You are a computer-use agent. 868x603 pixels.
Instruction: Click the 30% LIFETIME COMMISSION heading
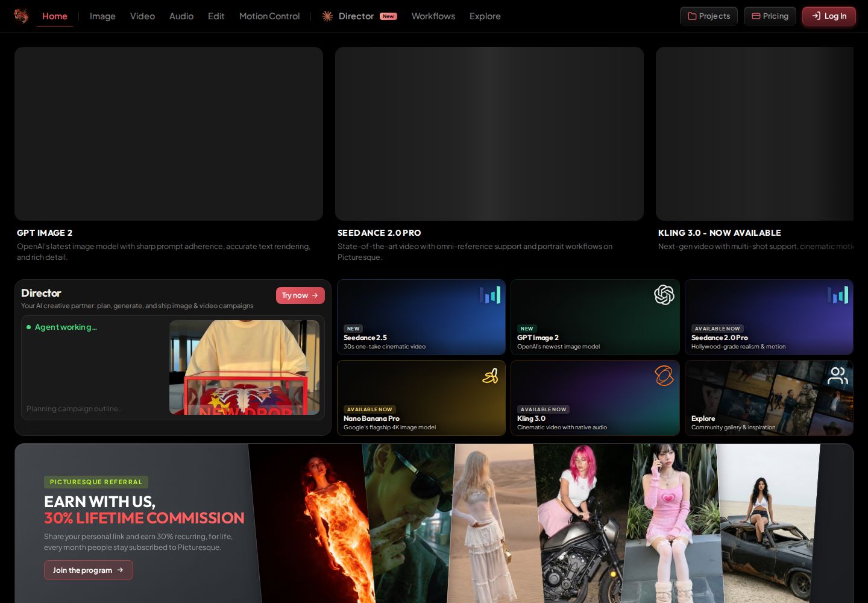(144, 518)
